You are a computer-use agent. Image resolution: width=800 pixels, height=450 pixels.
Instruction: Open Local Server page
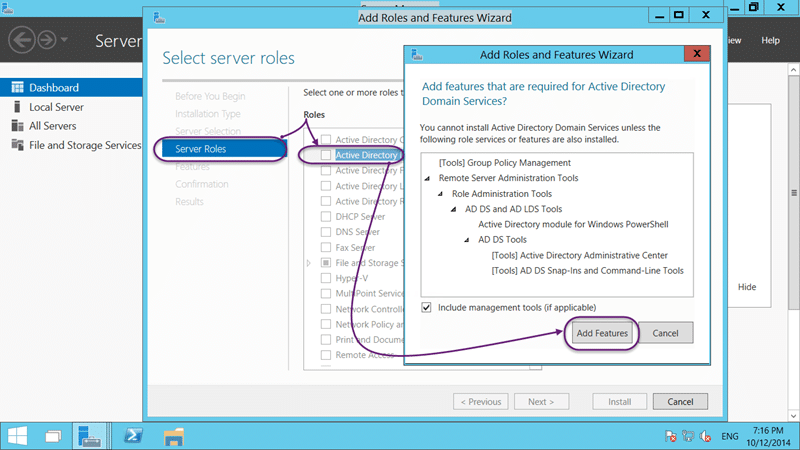click(x=56, y=107)
